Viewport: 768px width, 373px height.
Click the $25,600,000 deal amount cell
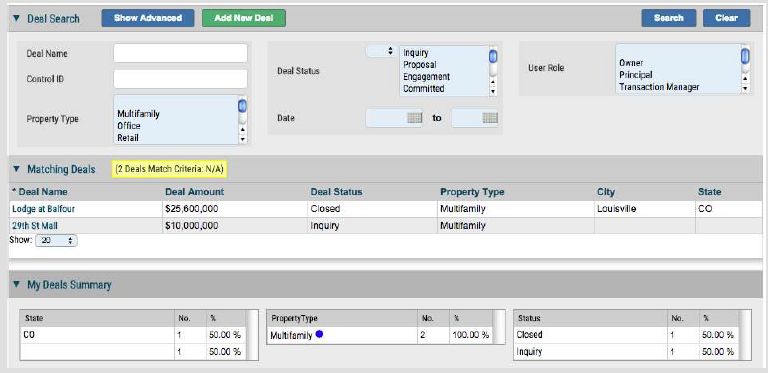[236, 209]
